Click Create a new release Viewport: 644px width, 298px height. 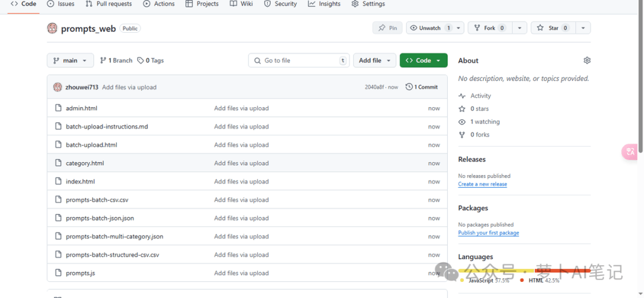(x=482, y=184)
